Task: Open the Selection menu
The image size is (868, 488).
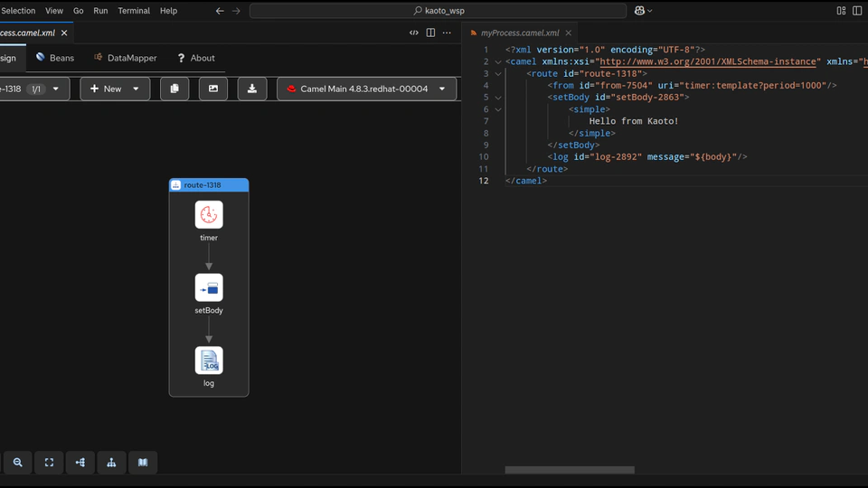Action: tap(18, 11)
